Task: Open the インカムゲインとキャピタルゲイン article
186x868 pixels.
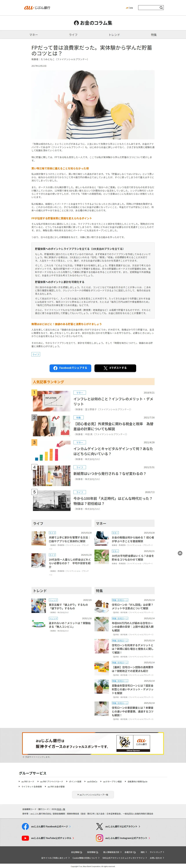Action: (x=113, y=451)
